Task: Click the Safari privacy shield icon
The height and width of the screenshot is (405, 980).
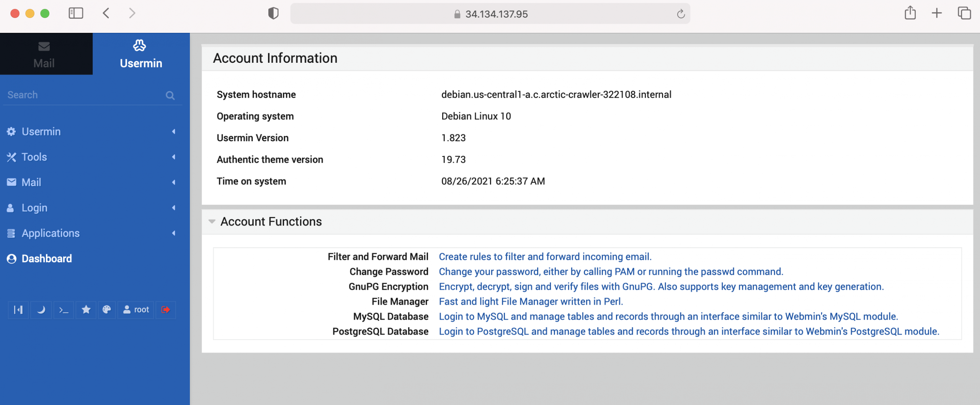Action: point(273,13)
